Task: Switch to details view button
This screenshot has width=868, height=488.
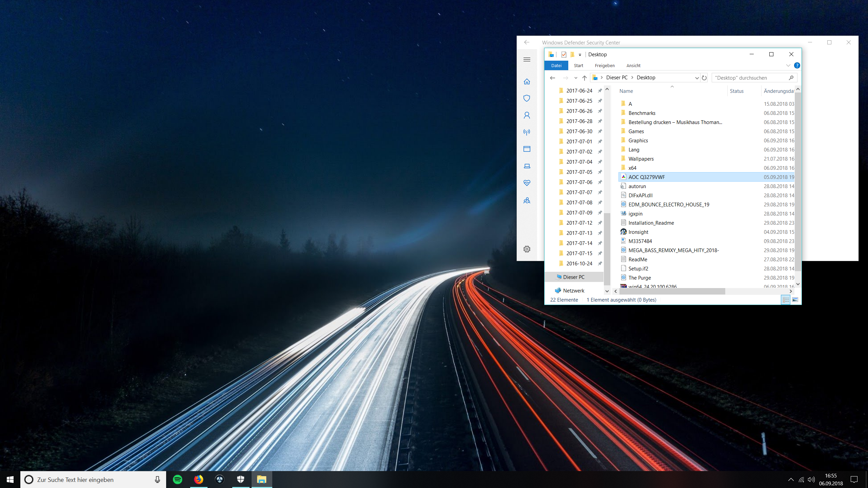Action: pos(786,300)
